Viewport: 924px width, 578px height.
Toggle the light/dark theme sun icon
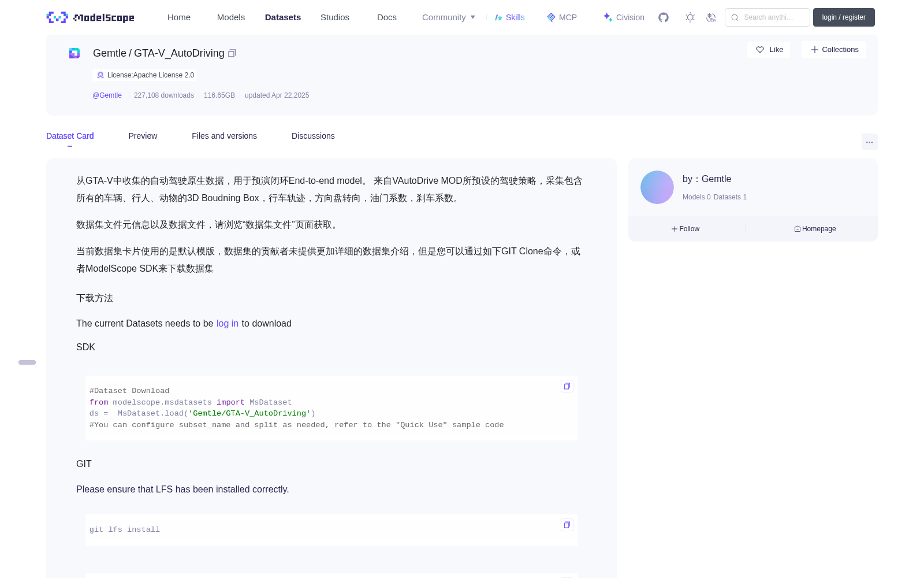click(x=690, y=17)
